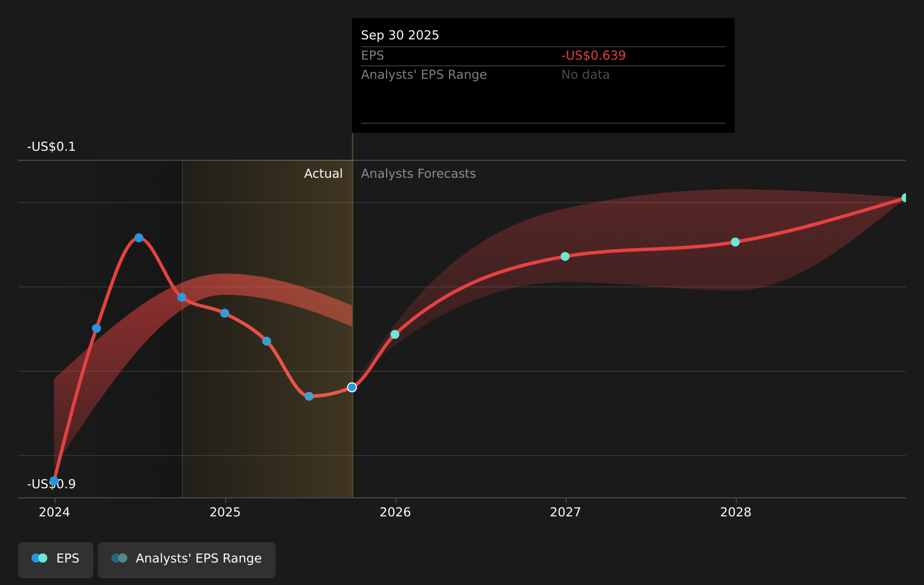Viewport: 924px width, 585px height.
Task: Click the "Analysts Forecasts" section label
Action: [418, 174]
